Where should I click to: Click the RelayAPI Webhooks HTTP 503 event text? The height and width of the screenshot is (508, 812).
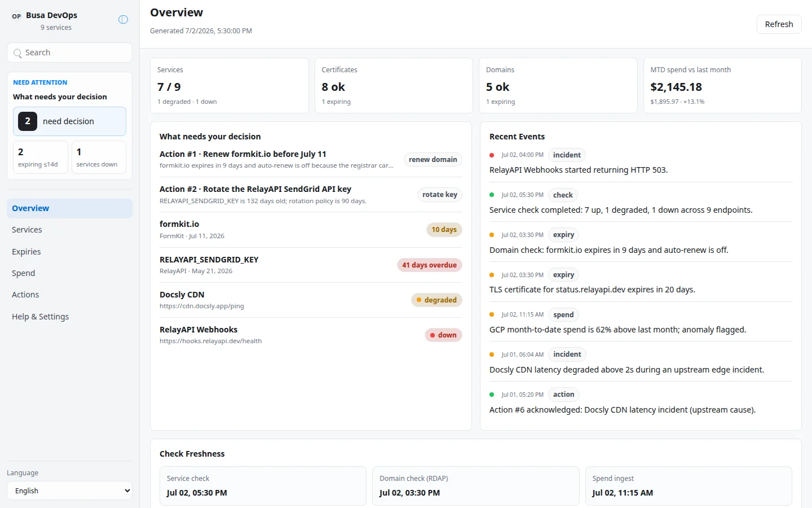pos(579,170)
